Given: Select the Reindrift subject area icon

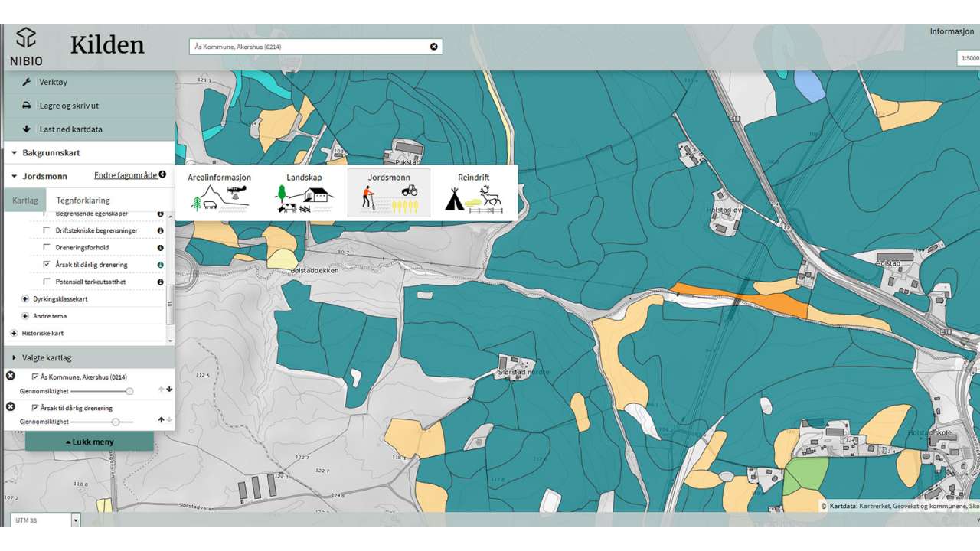Looking at the screenshot, I should [x=473, y=193].
